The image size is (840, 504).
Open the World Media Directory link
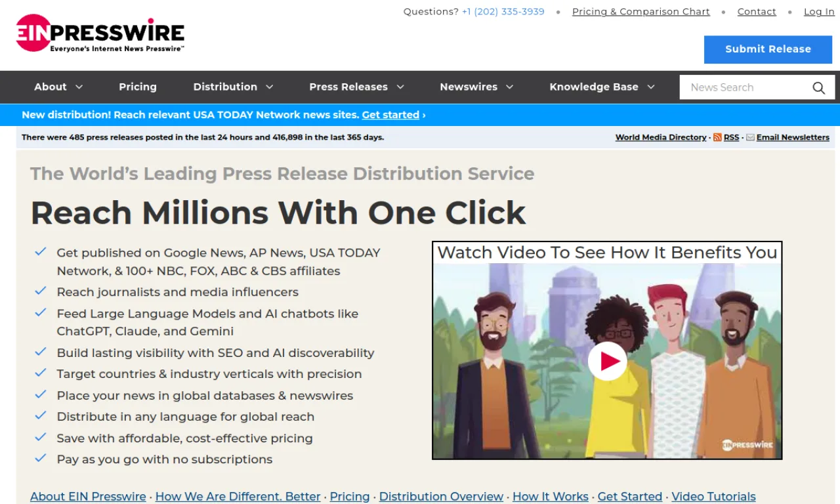tap(661, 137)
